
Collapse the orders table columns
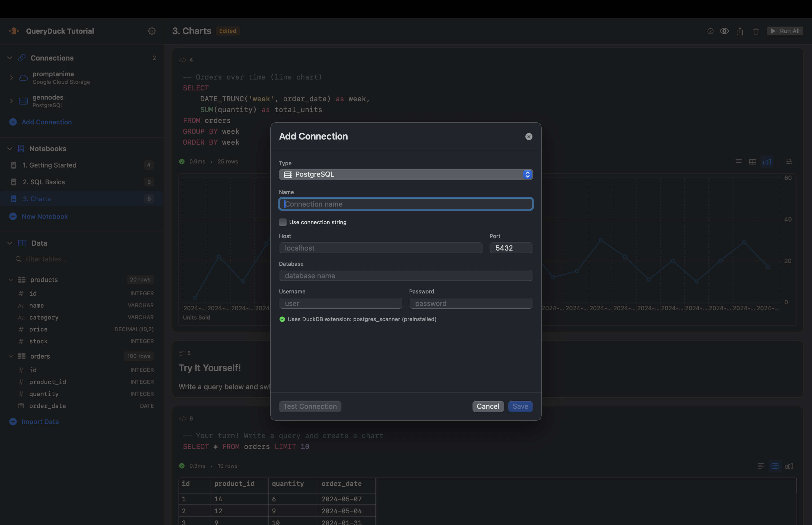click(x=11, y=356)
